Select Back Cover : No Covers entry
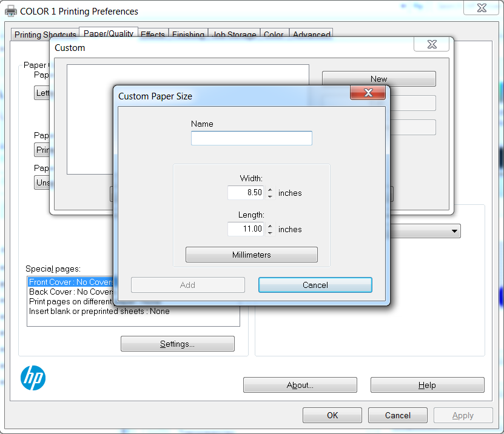The image size is (504, 434). pos(71,292)
